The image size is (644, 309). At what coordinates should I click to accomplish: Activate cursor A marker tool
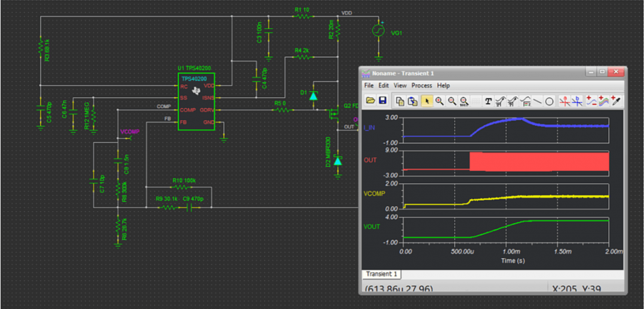point(565,100)
